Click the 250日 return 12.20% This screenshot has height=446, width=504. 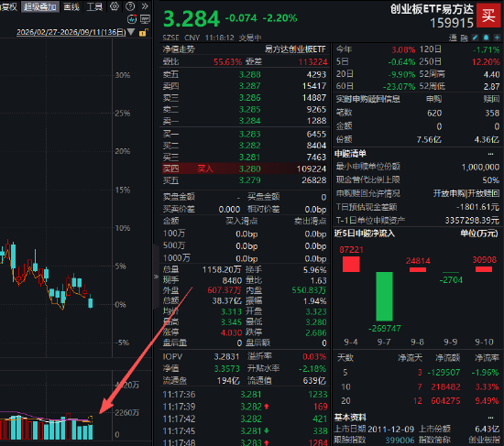click(x=486, y=61)
